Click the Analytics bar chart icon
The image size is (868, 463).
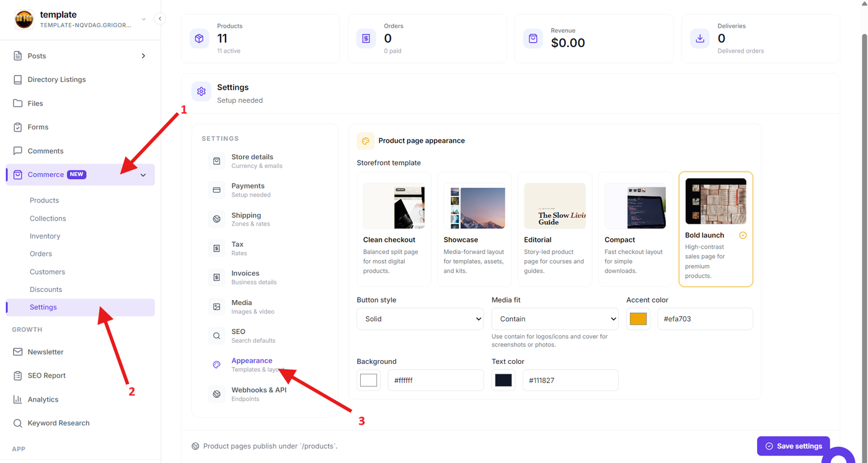(17, 399)
